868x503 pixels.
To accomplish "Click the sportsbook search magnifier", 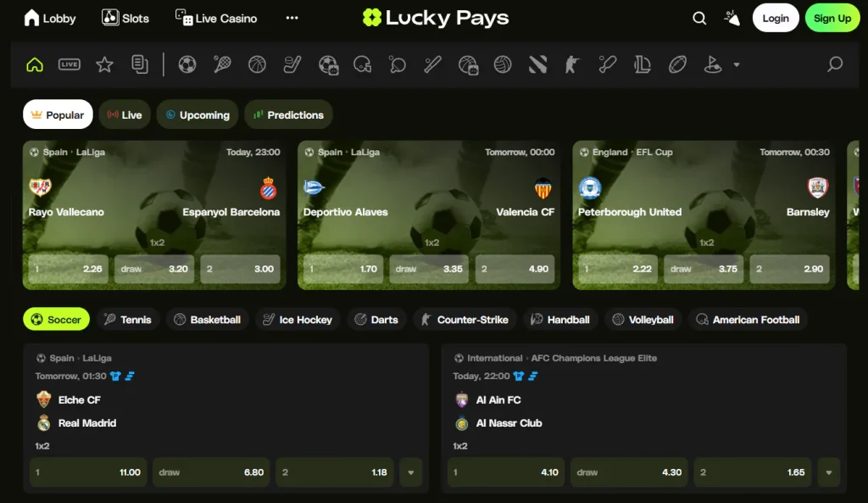I will coord(835,64).
